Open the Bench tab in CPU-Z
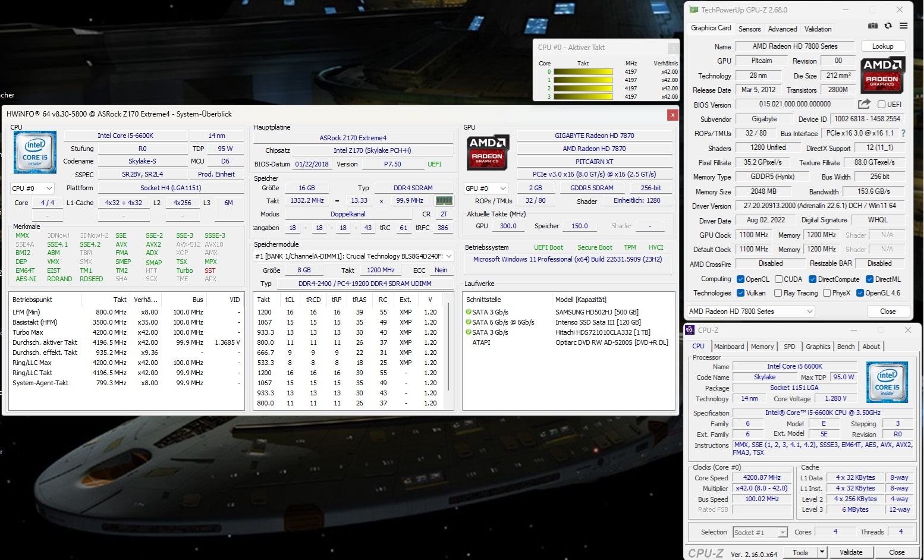This screenshot has height=560, width=924. 846,347
